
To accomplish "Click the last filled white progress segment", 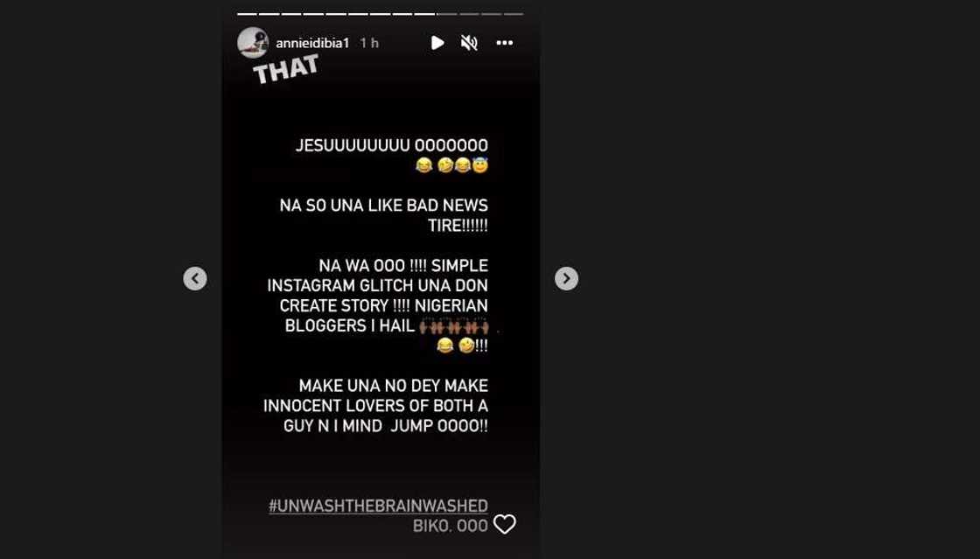I will (x=424, y=14).
